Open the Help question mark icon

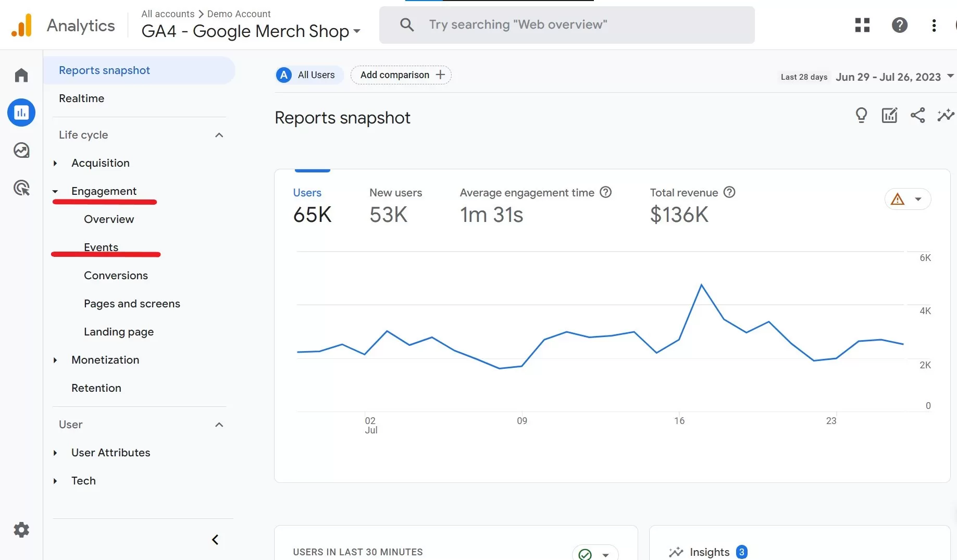click(900, 25)
